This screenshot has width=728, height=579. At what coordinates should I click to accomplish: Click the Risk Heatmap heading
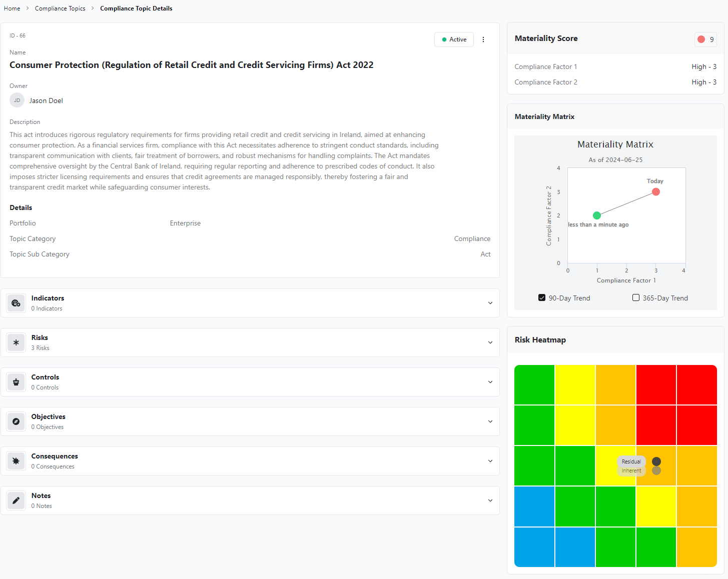pos(540,340)
